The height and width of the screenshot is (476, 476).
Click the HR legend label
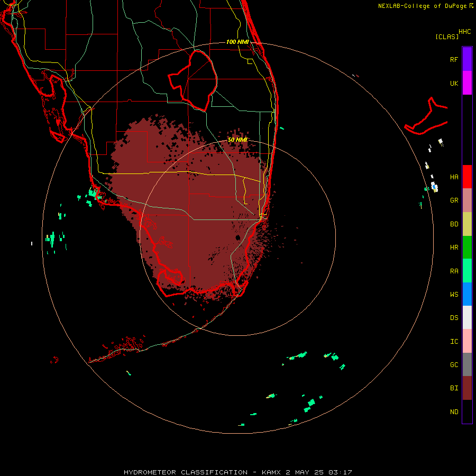(454, 248)
